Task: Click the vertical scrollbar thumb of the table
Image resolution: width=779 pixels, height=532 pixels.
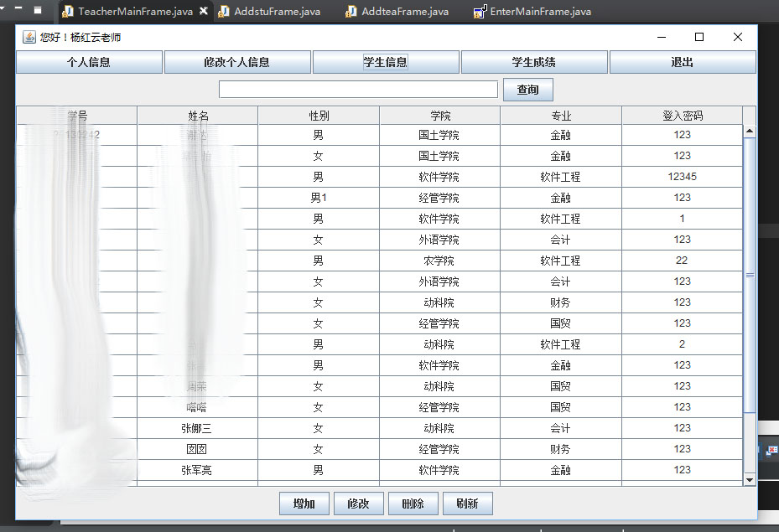Action: point(750,275)
